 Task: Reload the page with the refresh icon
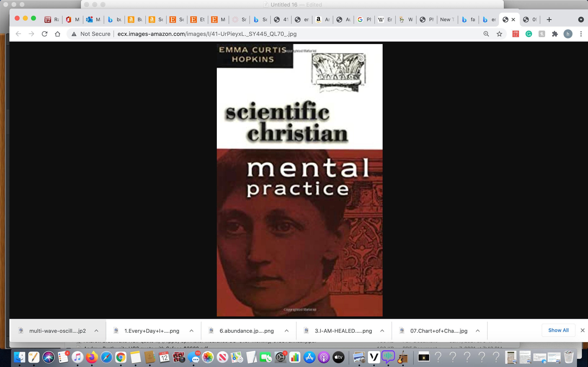click(x=45, y=34)
